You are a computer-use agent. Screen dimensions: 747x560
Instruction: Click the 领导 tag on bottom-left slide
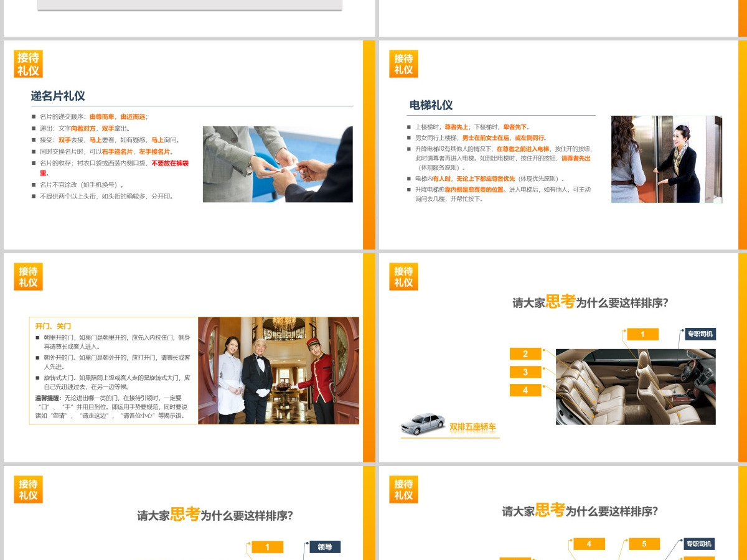pos(325,547)
